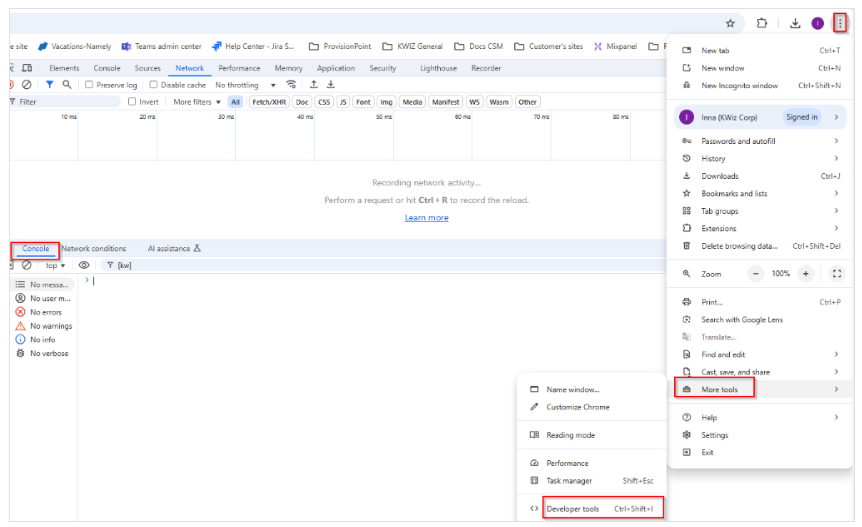Select the All request type filter

(235, 102)
